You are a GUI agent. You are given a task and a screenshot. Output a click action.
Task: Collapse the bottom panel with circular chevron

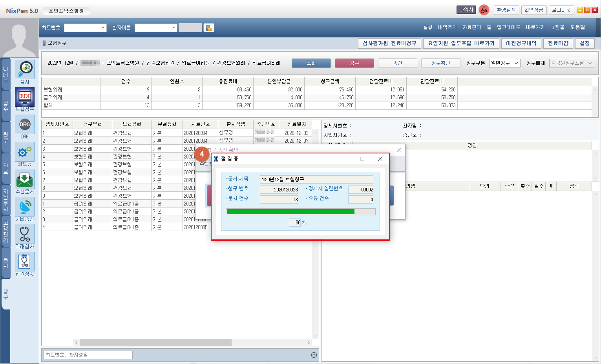pyautogui.click(x=314, y=355)
